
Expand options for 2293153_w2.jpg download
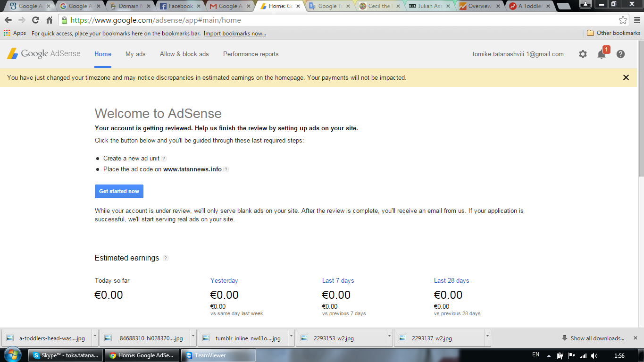coord(389,338)
